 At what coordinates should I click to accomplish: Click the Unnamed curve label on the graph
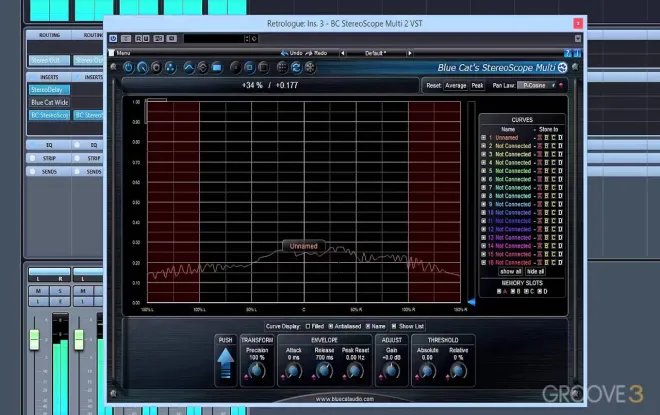[303, 246]
